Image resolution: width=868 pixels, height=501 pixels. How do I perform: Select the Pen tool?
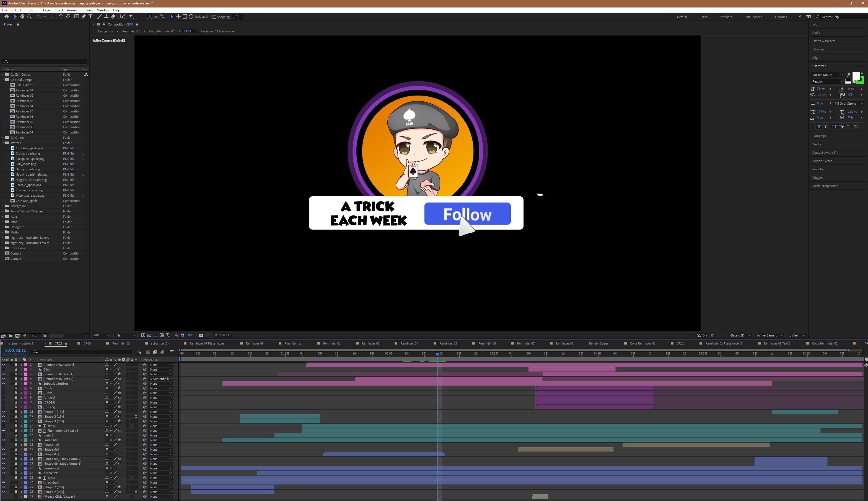point(84,17)
